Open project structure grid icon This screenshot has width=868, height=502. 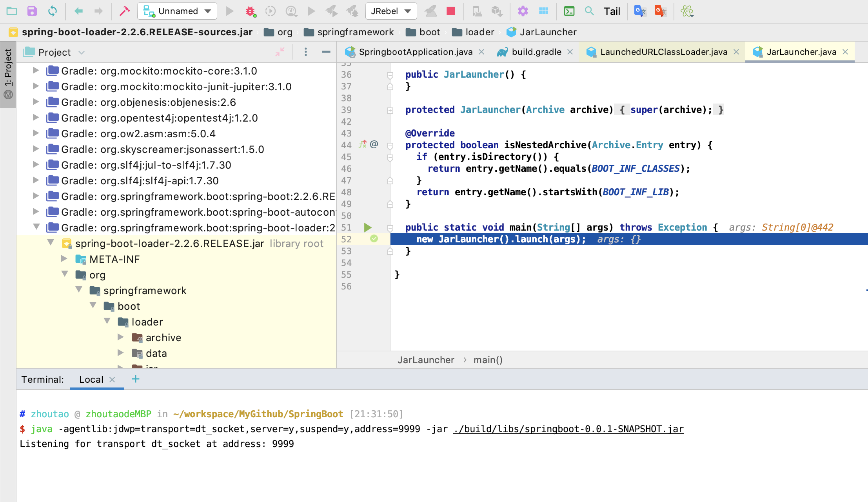[543, 11]
